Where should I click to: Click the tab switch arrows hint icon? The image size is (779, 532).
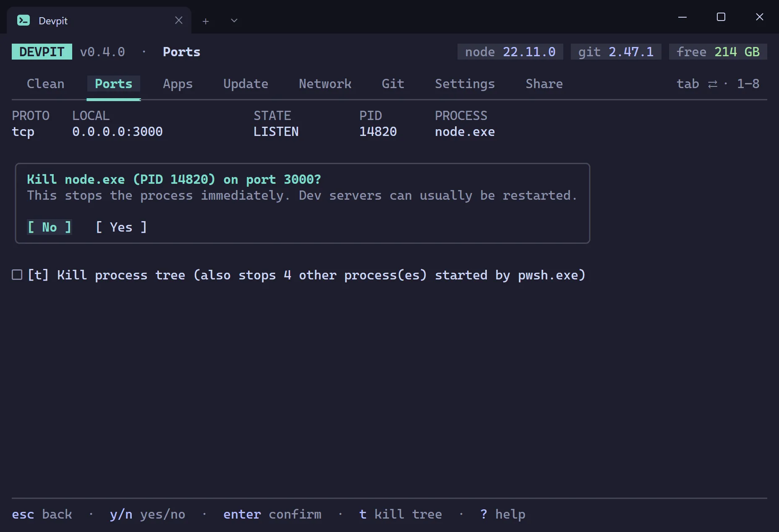(713, 84)
